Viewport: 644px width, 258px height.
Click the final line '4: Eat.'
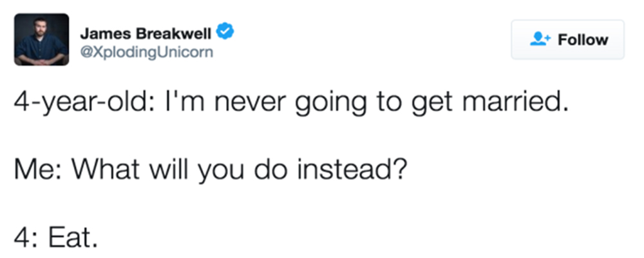(x=56, y=236)
